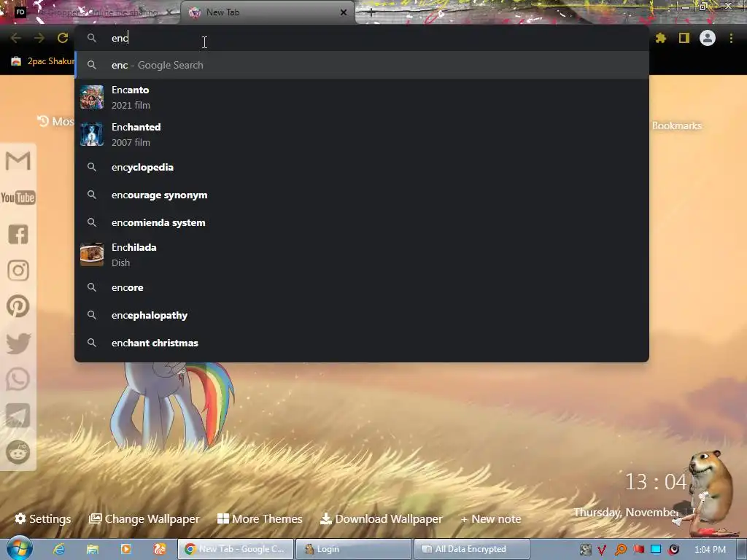
Task: Open the Bookmarks link
Action: (x=676, y=125)
